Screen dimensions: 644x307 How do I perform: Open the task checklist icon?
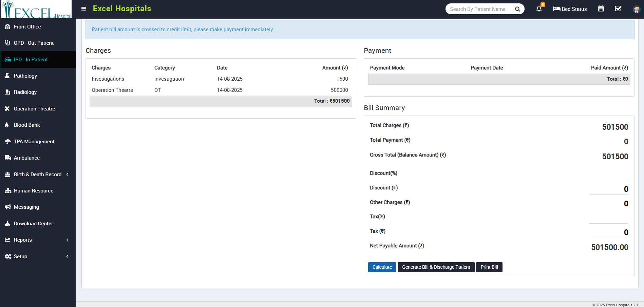pyautogui.click(x=618, y=9)
